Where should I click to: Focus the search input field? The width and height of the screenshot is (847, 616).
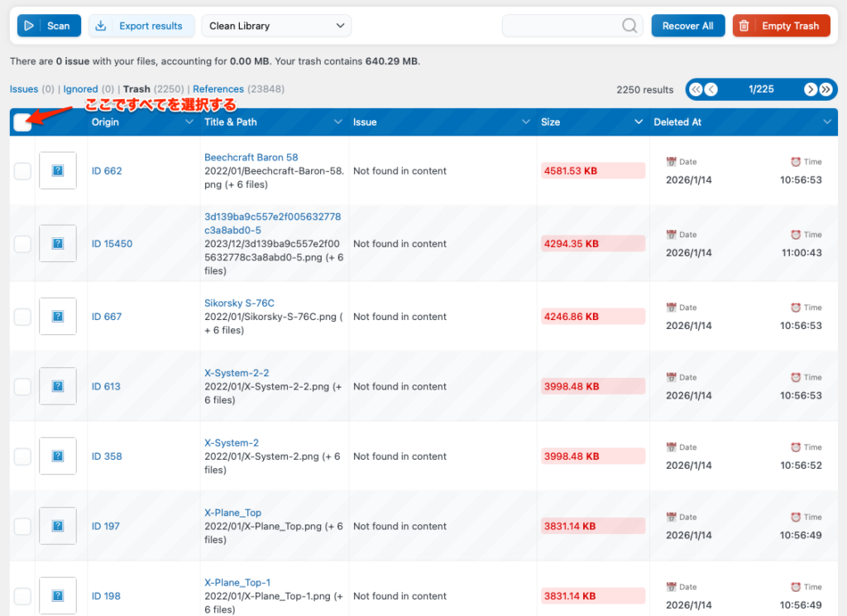click(x=562, y=26)
